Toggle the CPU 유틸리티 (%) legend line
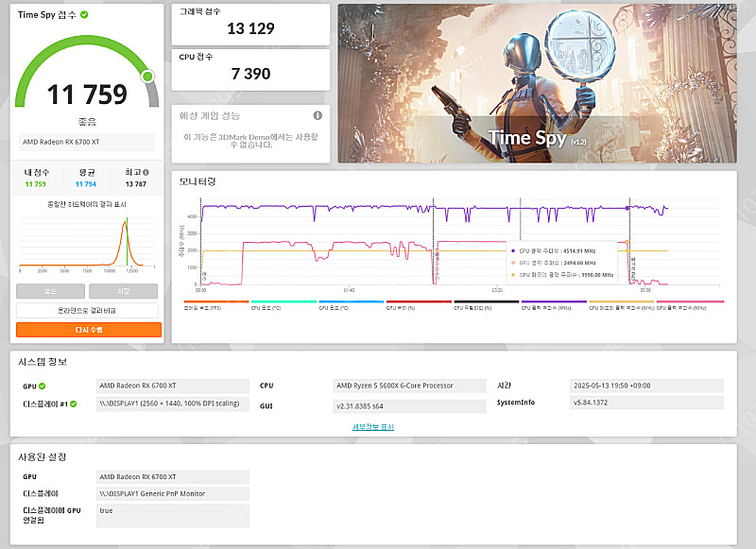 [x=486, y=305]
